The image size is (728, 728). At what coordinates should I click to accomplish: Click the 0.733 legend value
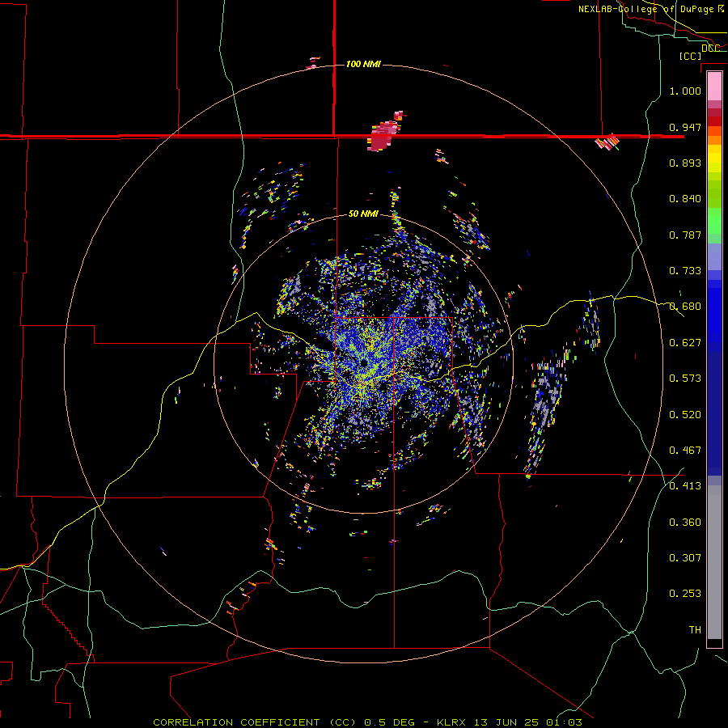click(x=685, y=271)
